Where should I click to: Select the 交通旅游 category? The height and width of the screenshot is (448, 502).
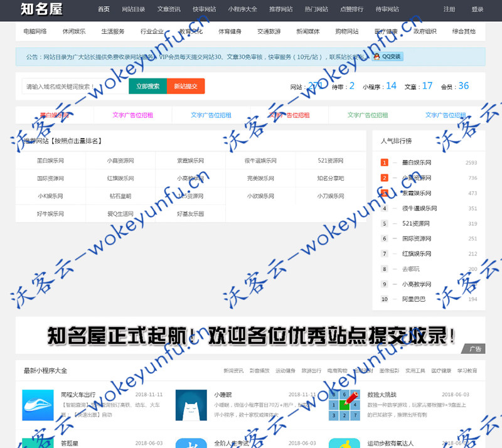coord(269,31)
